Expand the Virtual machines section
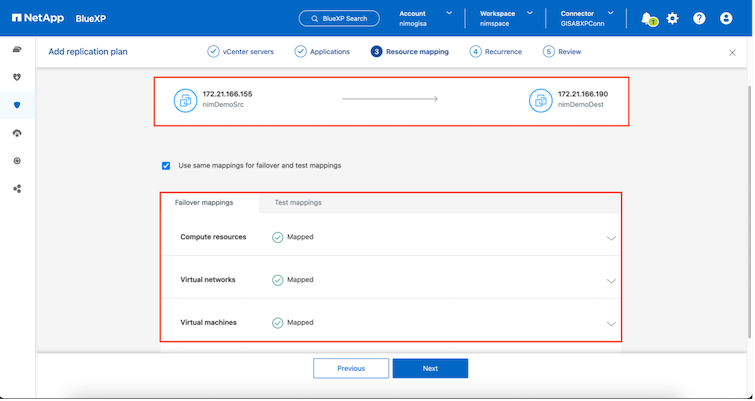This screenshot has height=401, width=755. [x=611, y=324]
